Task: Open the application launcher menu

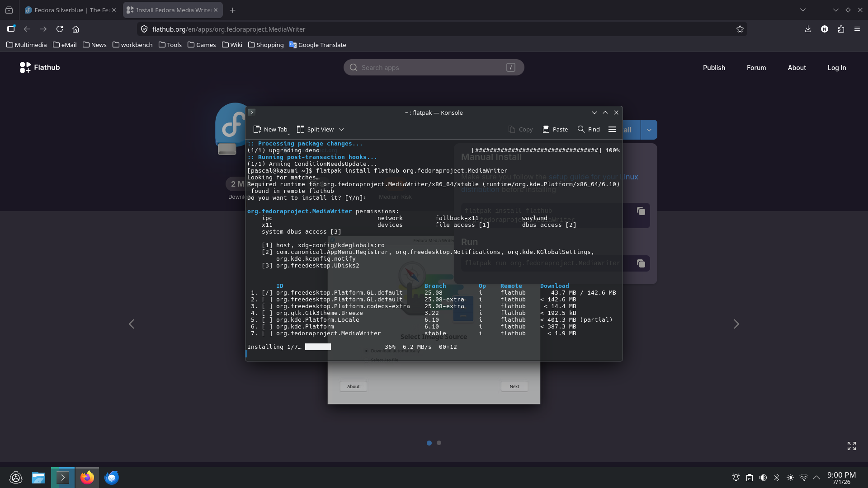Action: [x=16, y=478]
